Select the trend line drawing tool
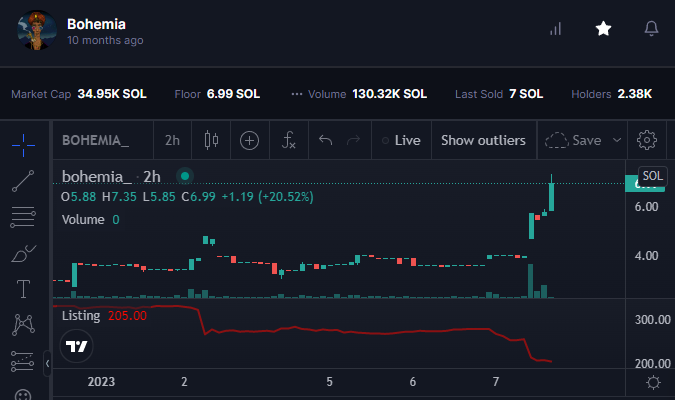Screen dimensions: 675x400 click(23, 181)
